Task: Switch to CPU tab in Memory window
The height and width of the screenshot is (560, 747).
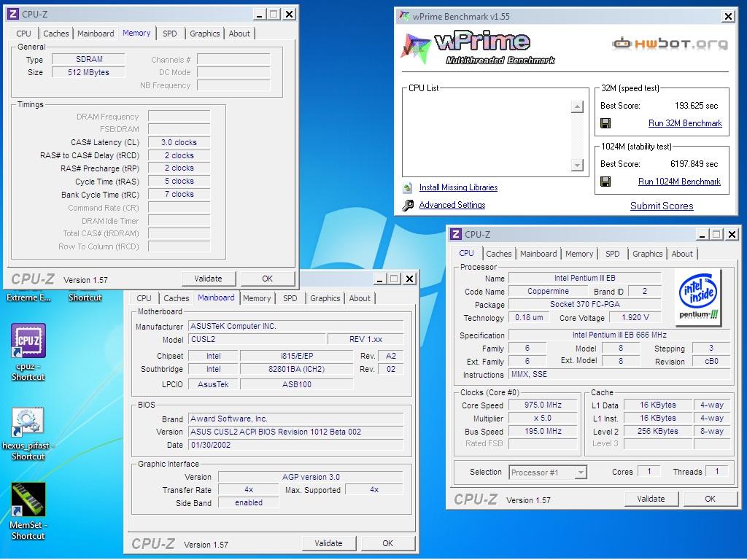Action: [x=23, y=34]
